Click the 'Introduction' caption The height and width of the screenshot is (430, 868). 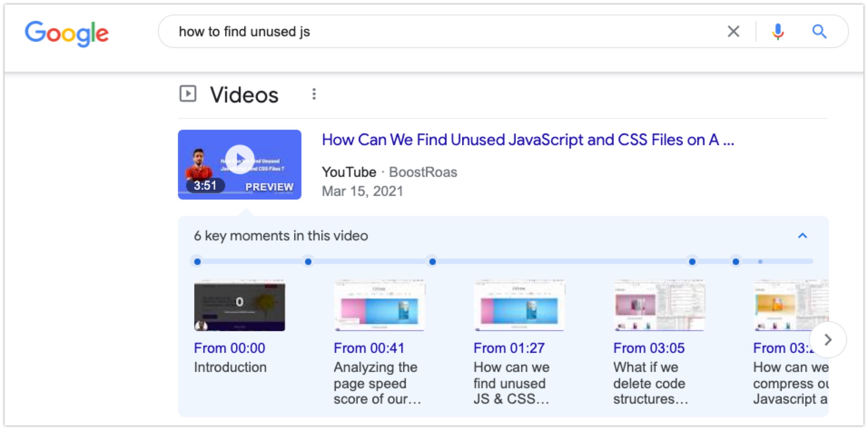(230, 367)
